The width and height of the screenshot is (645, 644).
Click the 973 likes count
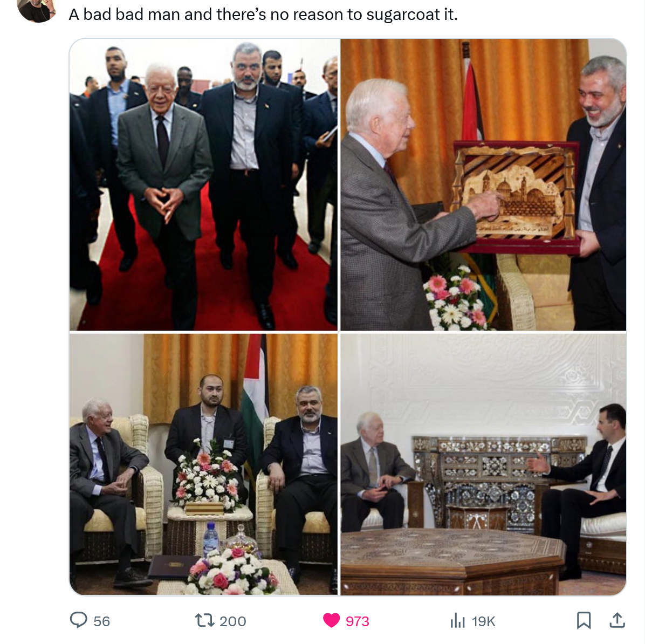tap(358, 621)
